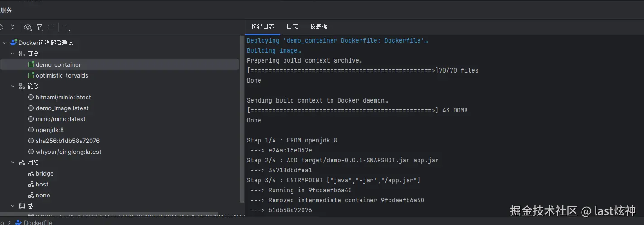The height and width of the screenshot is (225, 644).
Task: Open the 仪表板 dashboard tab
Action: [318, 27]
